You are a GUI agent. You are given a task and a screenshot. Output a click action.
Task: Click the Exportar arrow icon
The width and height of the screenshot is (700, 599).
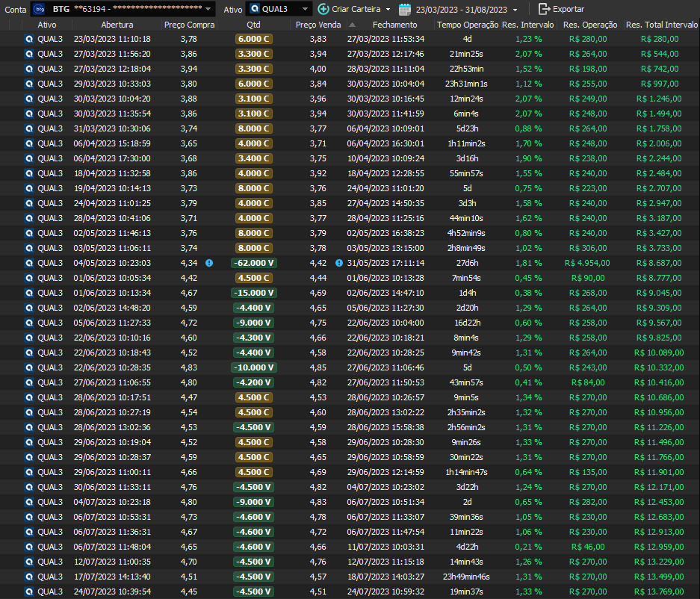point(544,9)
